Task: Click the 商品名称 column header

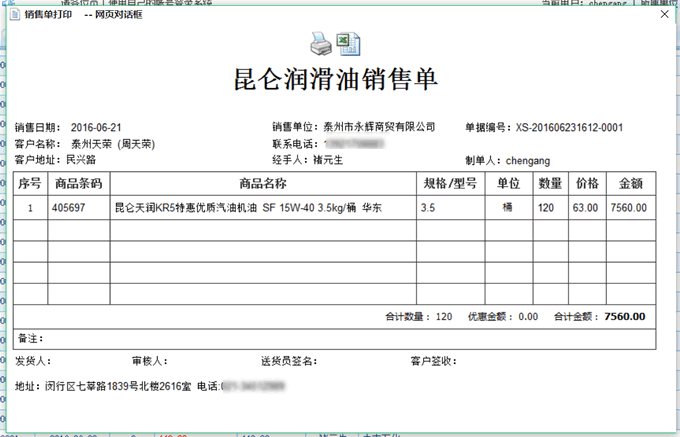Action: click(x=263, y=184)
